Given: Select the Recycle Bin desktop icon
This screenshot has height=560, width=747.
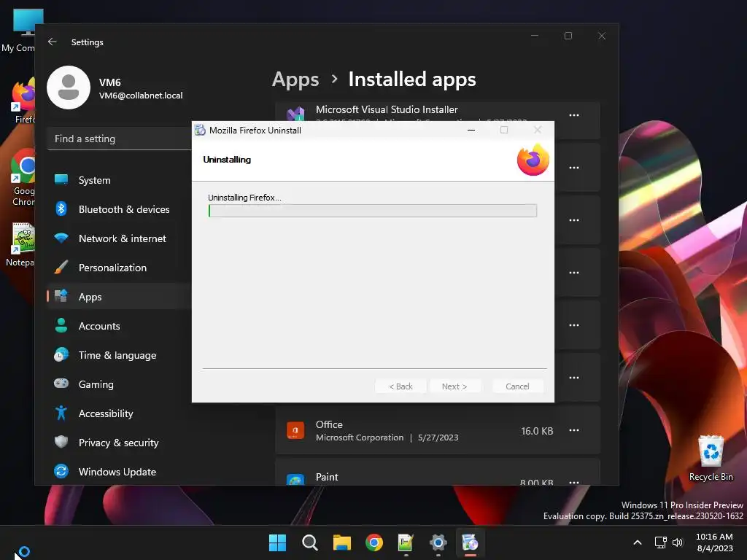Looking at the screenshot, I should coord(711,458).
